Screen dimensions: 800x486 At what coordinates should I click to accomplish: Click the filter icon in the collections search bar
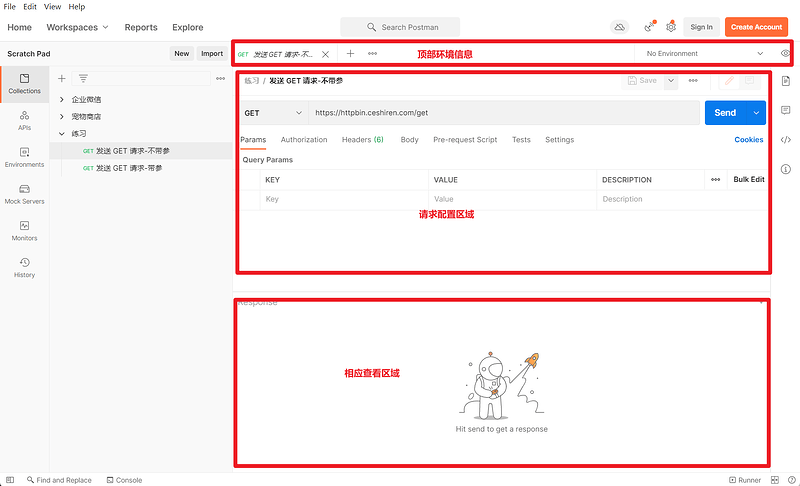click(x=83, y=79)
